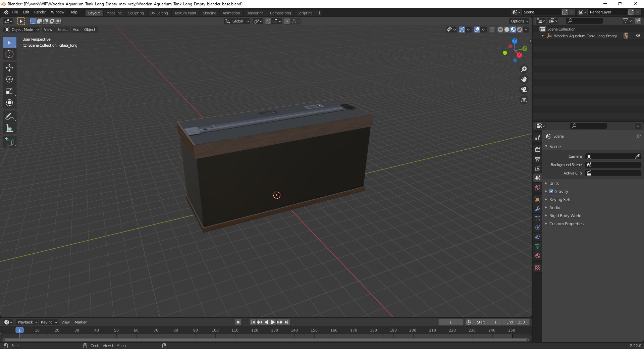Expand the Keying Sets panel

point(560,199)
